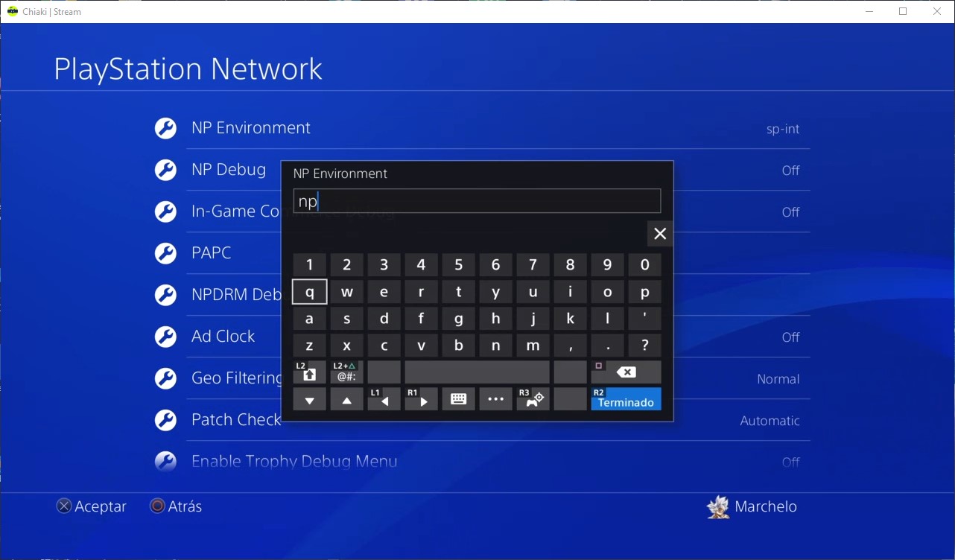Open the keyboard layout icon key
Screen dimensions: 955x560
tap(459, 399)
